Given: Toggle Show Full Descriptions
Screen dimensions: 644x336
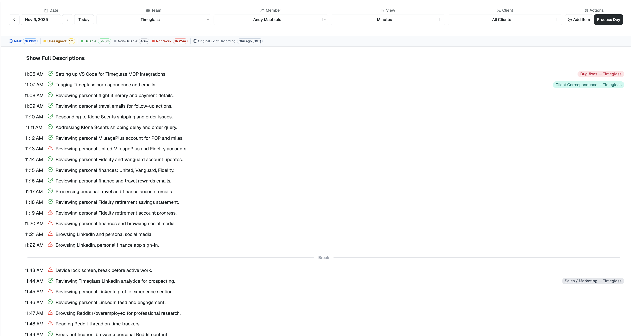Looking at the screenshot, I should click(x=55, y=58).
